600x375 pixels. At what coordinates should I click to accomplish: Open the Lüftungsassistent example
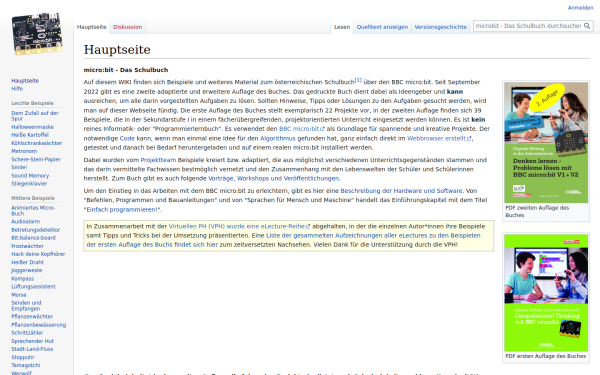tap(33, 287)
